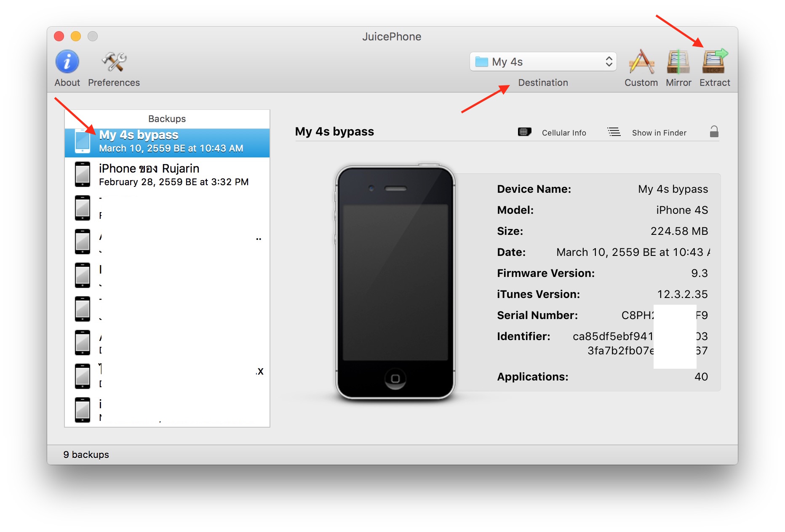
Task: Click the Extract icon in the toolbar
Action: (714, 63)
